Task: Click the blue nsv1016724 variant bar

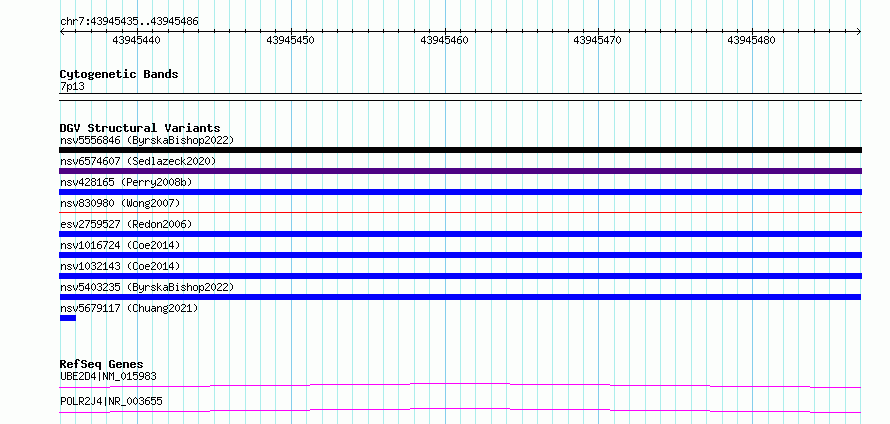Action: pos(460,255)
